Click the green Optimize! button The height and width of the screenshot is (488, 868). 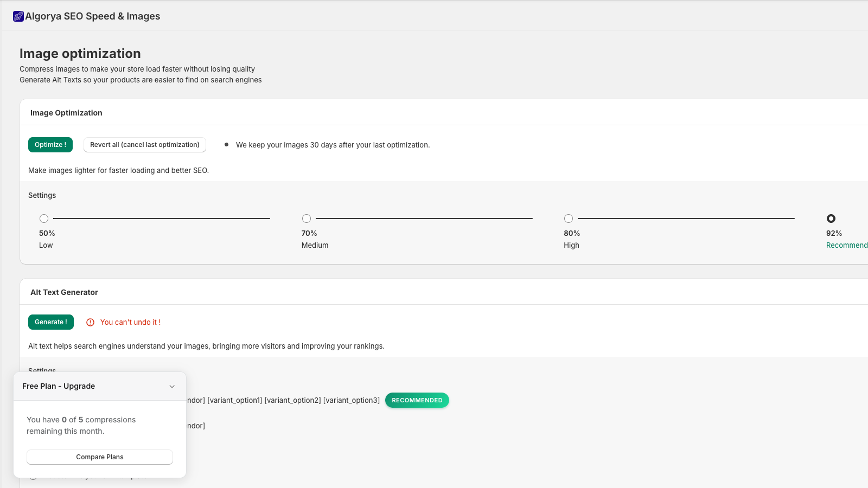pos(50,145)
